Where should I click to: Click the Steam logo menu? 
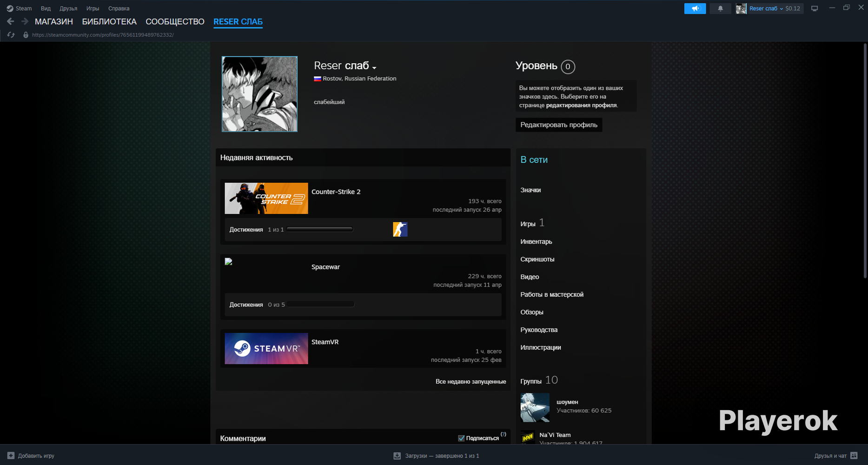click(x=19, y=8)
